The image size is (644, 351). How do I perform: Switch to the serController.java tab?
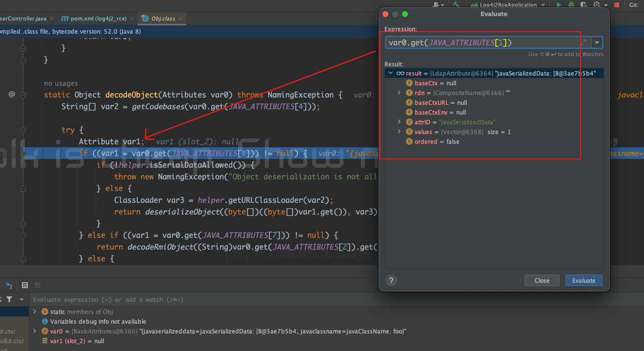[x=24, y=19]
